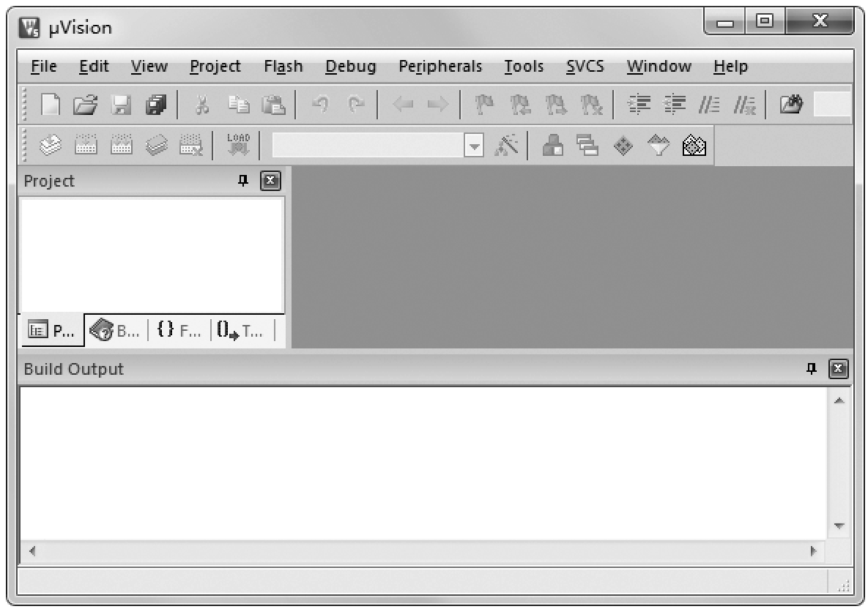Click the Manage Multi-Project Workspace icon
This screenshot has height=609, width=868.
pyautogui.click(x=587, y=146)
